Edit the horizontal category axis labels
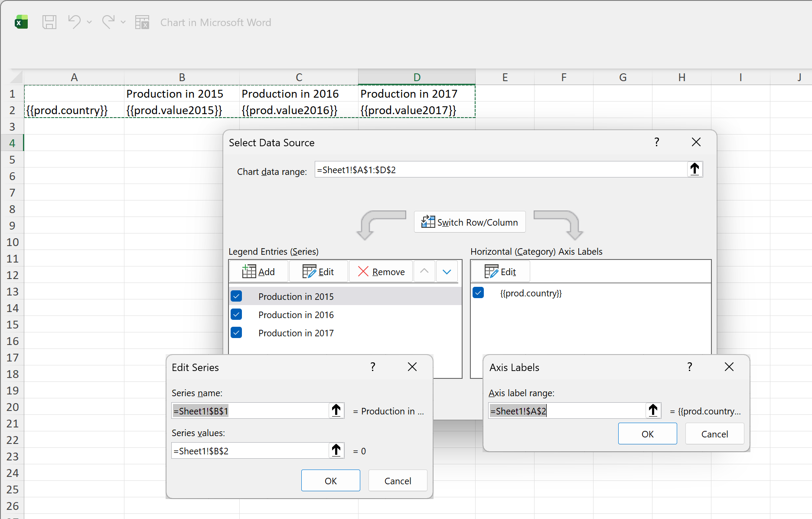812x519 pixels. pos(500,271)
